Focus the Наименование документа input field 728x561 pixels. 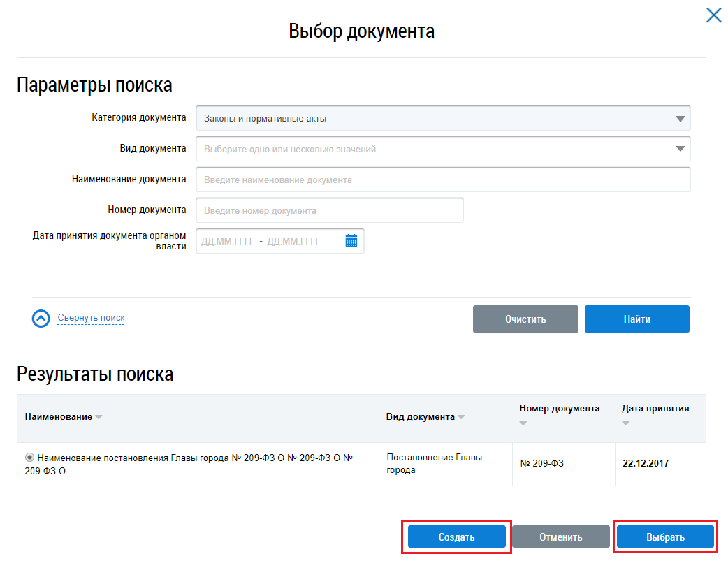point(443,180)
